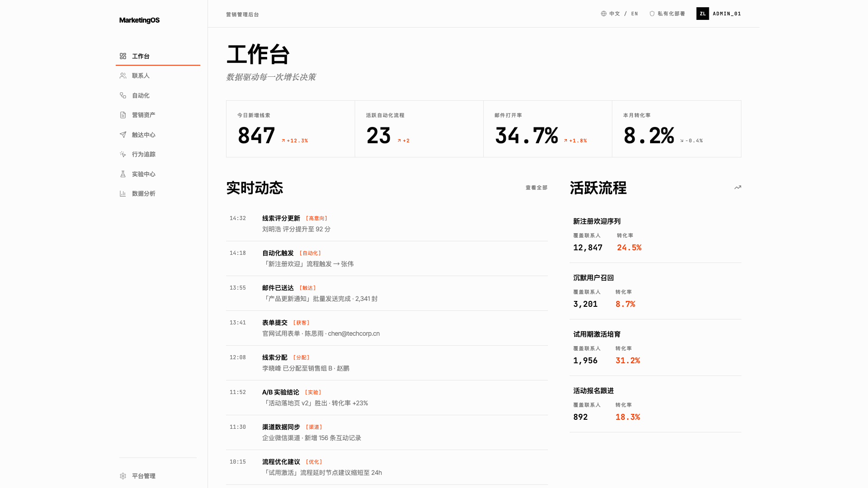The height and width of the screenshot is (488, 868).
Task: Expand the 沉默用户召回 flow entry
Action: [x=593, y=277]
